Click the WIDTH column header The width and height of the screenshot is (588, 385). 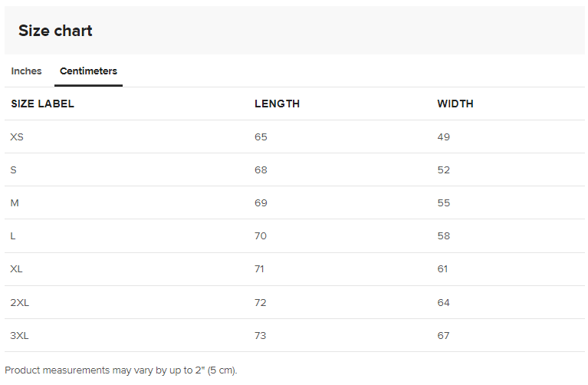(x=455, y=104)
